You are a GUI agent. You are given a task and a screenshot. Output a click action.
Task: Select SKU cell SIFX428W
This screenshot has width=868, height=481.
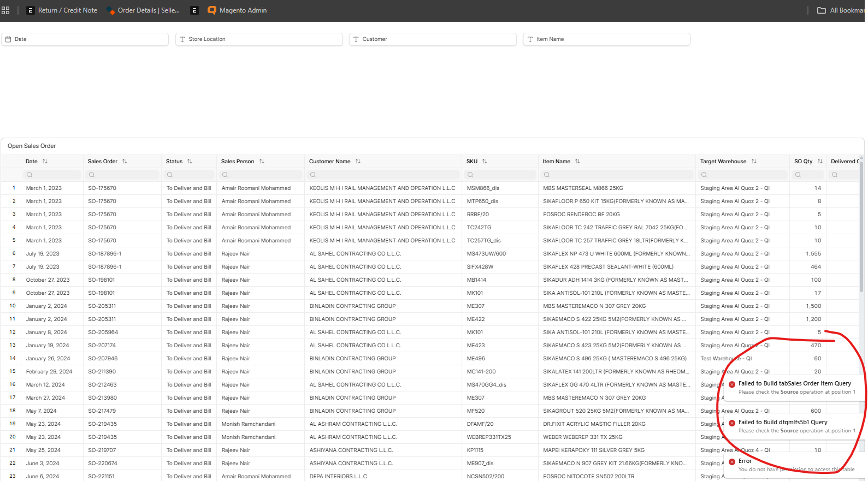point(480,267)
